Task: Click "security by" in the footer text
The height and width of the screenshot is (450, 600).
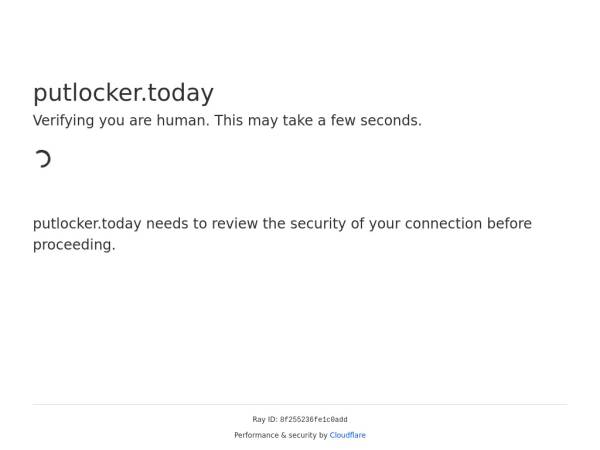Action: (x=308, y=435)
